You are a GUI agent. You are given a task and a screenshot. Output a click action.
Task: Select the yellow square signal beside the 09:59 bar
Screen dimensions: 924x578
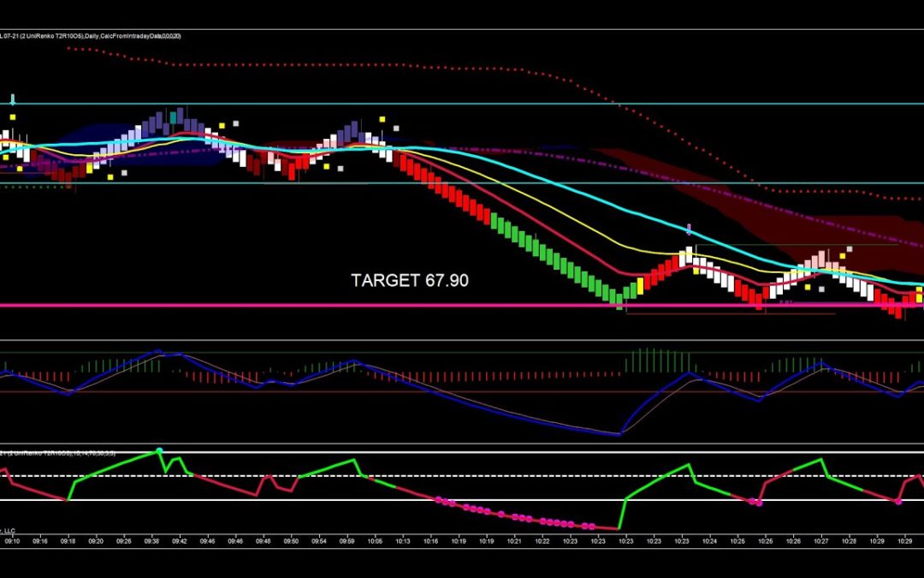[382, 119]
